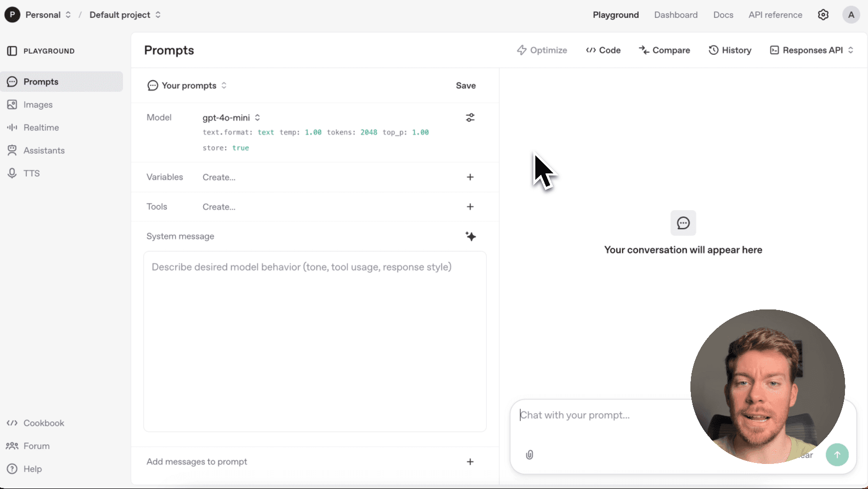Go to the Dashboard
Screen dimensions: 868x489
tap(676, 15)
